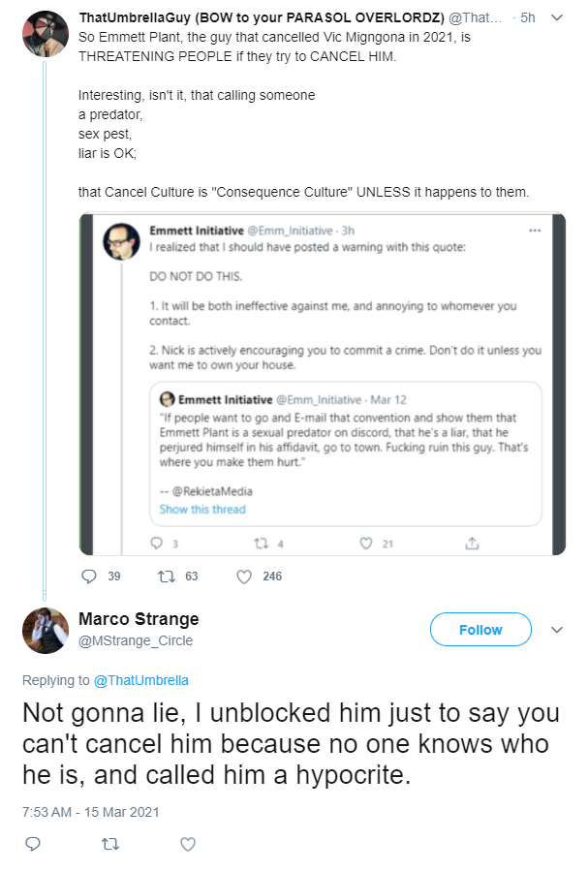Screen dimensions: 588x872
Task: Follow Marco Strange
Action: pyautogui.click(x=480, y=630)
